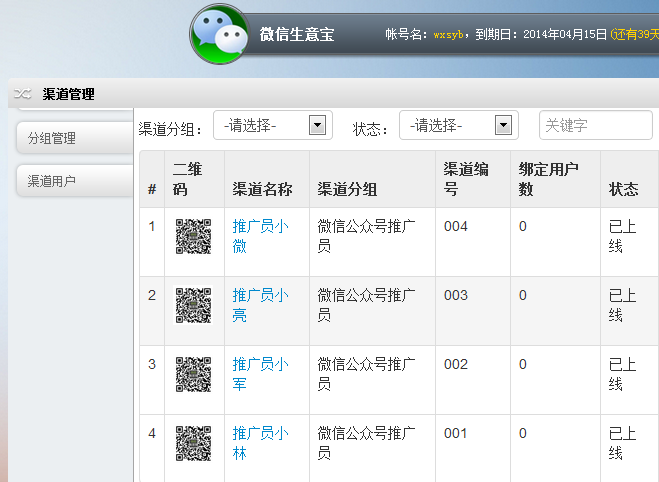This screenshot has width=659, height=482.
Task: Open the 渠道用户 tab
Action: click(75, 181)
